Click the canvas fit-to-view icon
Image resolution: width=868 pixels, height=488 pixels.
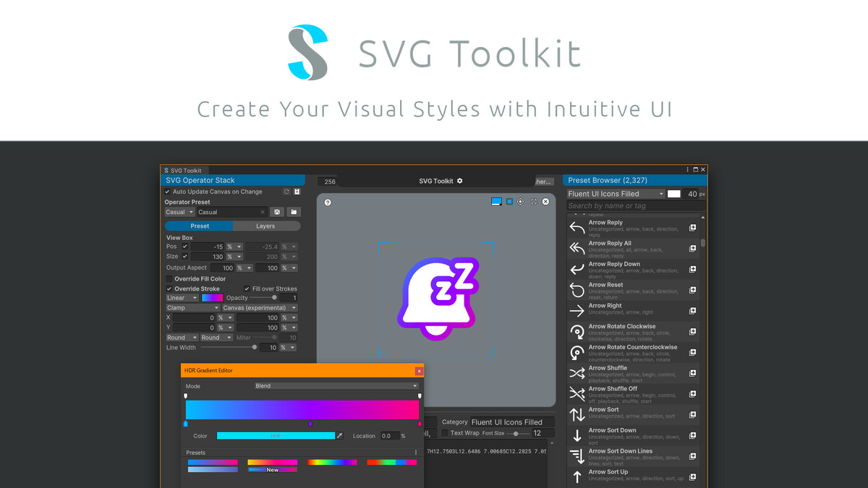pos(534,202)
